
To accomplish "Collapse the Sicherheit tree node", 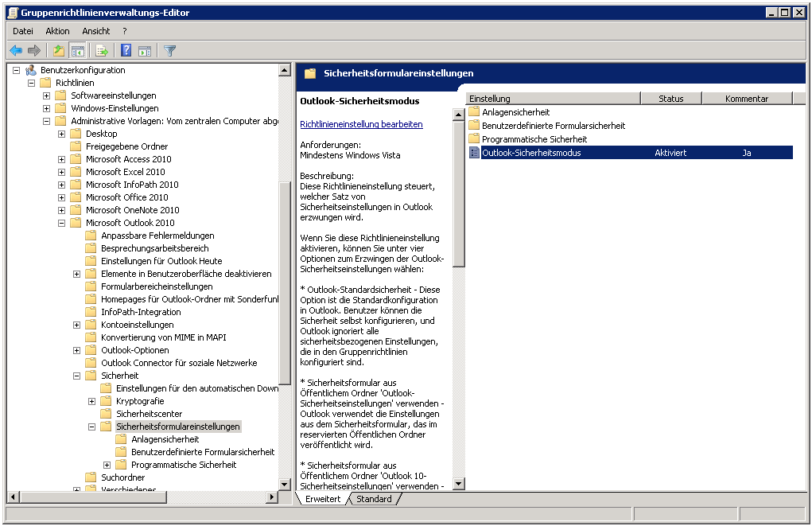I will [x=76, y=376].
